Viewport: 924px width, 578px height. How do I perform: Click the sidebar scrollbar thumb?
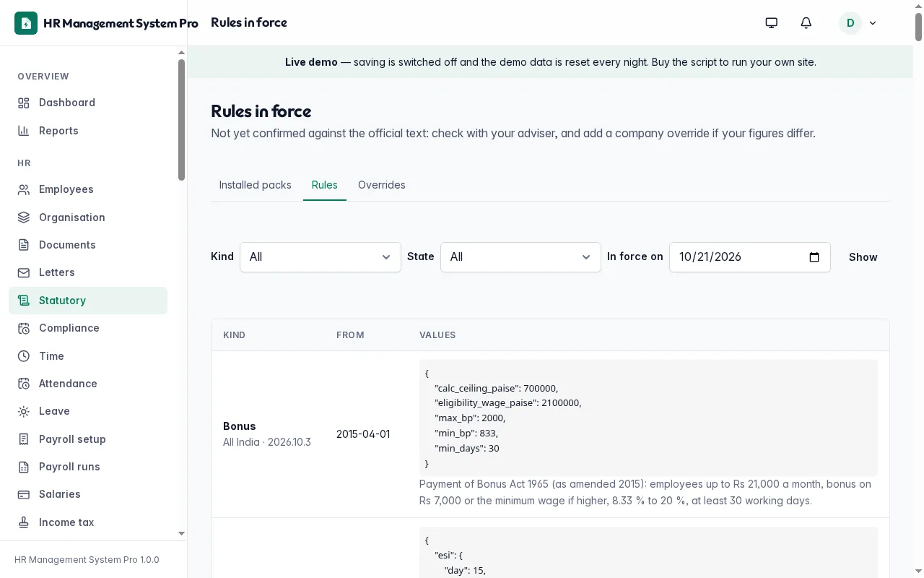(181, 119)
